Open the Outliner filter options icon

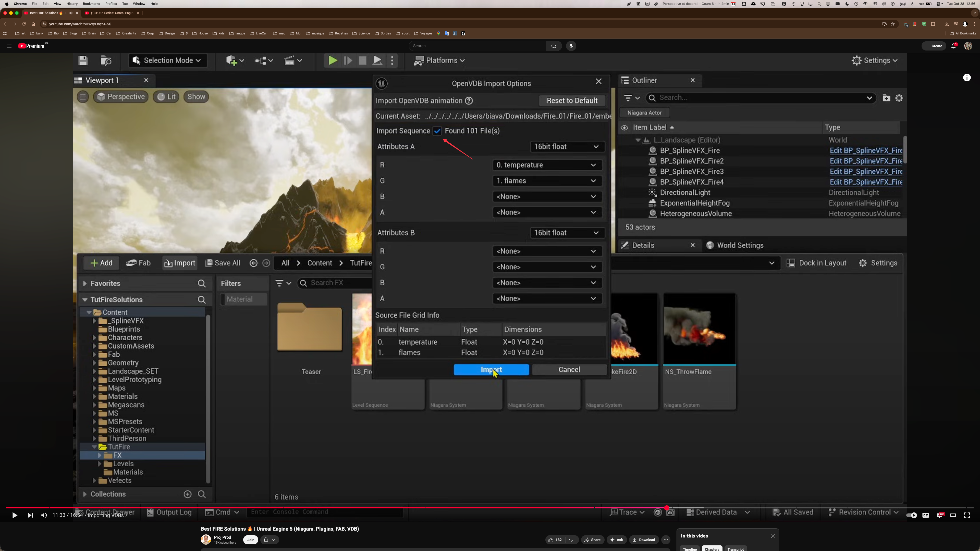pyautogui.click(x=632, y=98)
